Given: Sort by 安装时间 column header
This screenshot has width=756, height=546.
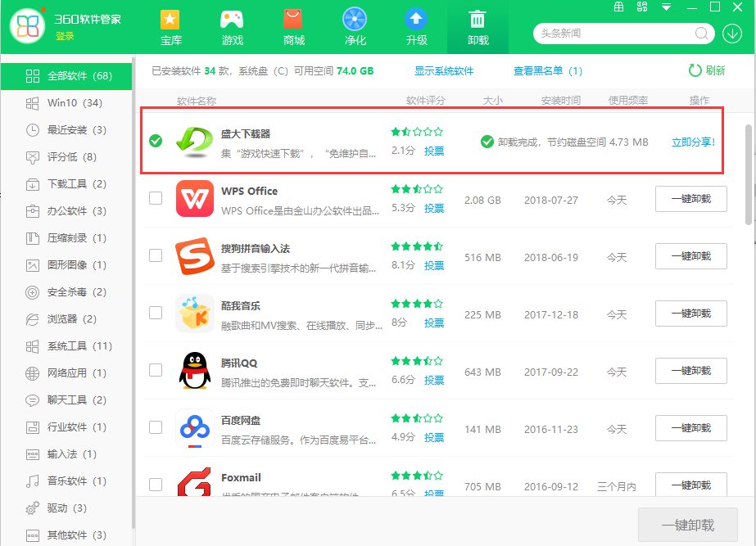Looking at the screenshot, I should 561,100.
